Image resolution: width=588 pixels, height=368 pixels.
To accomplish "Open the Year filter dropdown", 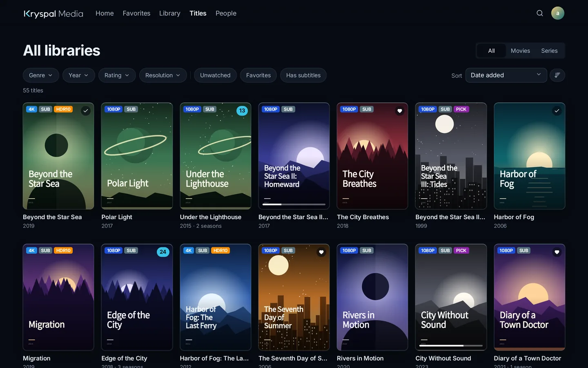I will pyautogui.click(x=78, y=75).
